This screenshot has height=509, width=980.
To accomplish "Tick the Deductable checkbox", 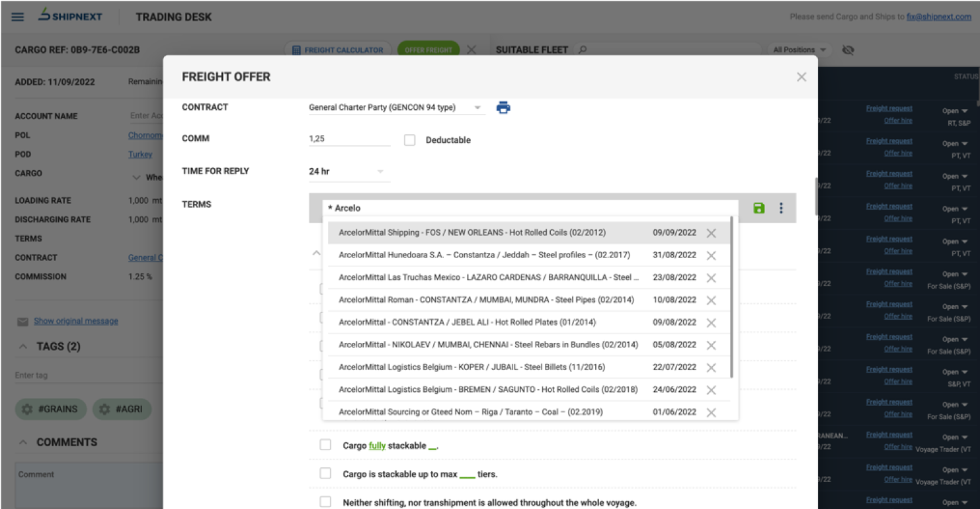I will coord(410,140).
